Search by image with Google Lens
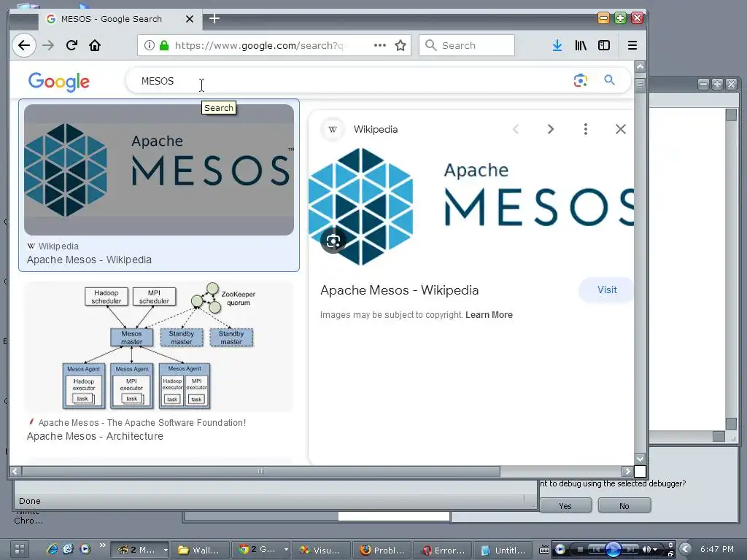This screenshot has height=560, width=747. [x=580, y=80]
